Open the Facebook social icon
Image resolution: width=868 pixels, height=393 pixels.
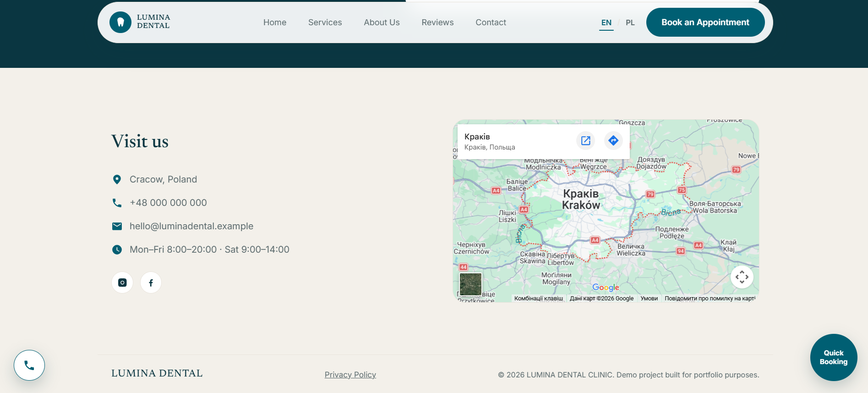pos(151,282)
